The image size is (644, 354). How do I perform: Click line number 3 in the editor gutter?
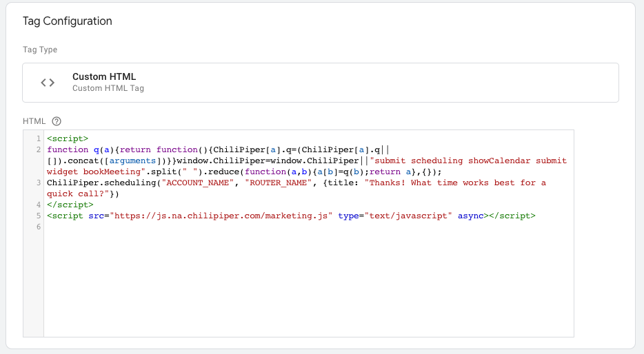(x=39, y=183)
